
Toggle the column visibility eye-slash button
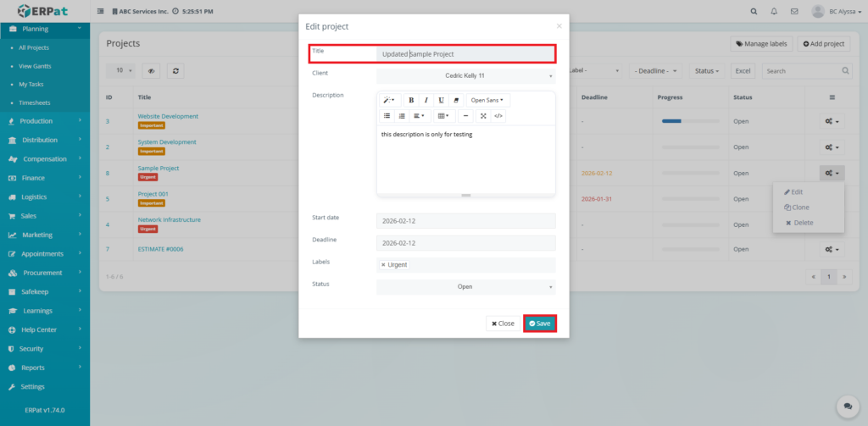click(151, 71)
